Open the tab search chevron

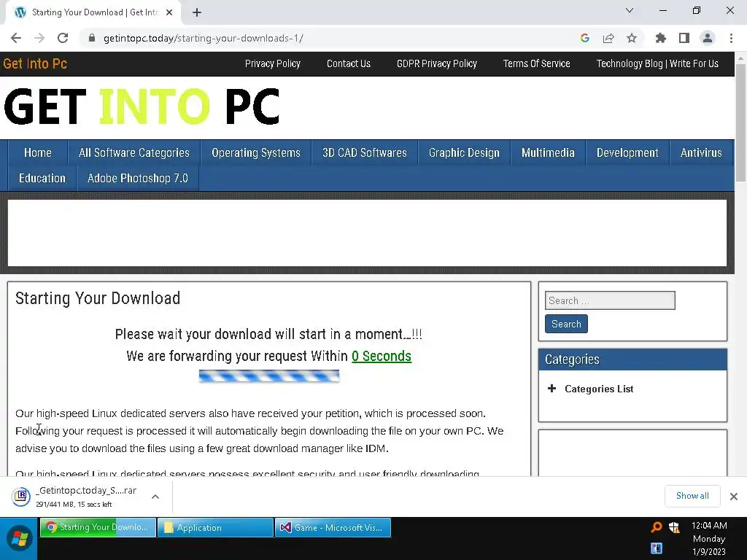630,10
